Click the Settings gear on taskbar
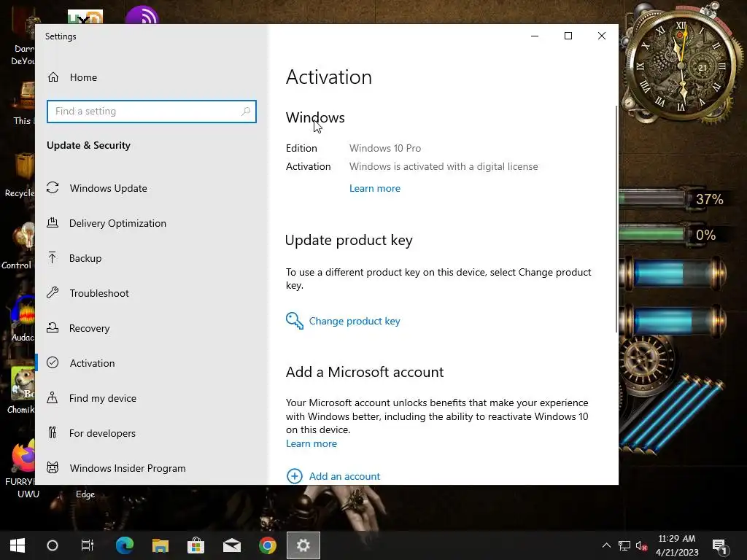This screenshot has height=560, width=747. [x=303, y=545]
